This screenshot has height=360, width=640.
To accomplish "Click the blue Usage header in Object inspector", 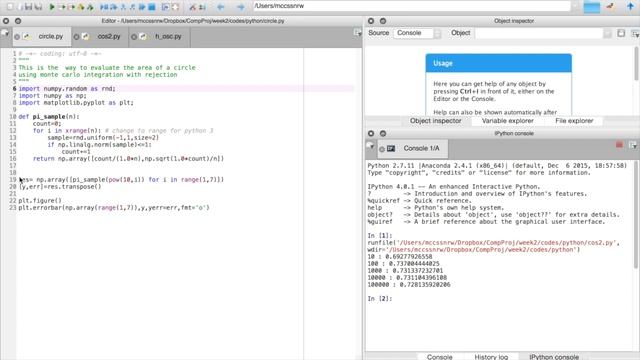I will tap(498, 63).
